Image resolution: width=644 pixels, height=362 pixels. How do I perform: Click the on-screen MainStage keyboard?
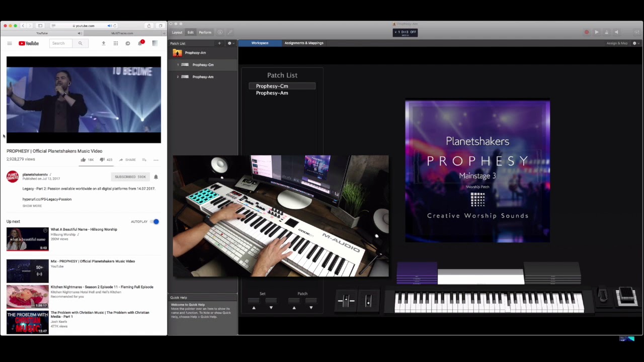(x=489, y=302)
